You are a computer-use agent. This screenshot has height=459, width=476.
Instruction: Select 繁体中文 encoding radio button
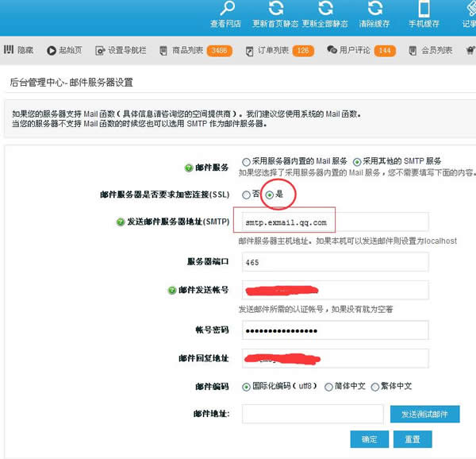pos(375,387)
